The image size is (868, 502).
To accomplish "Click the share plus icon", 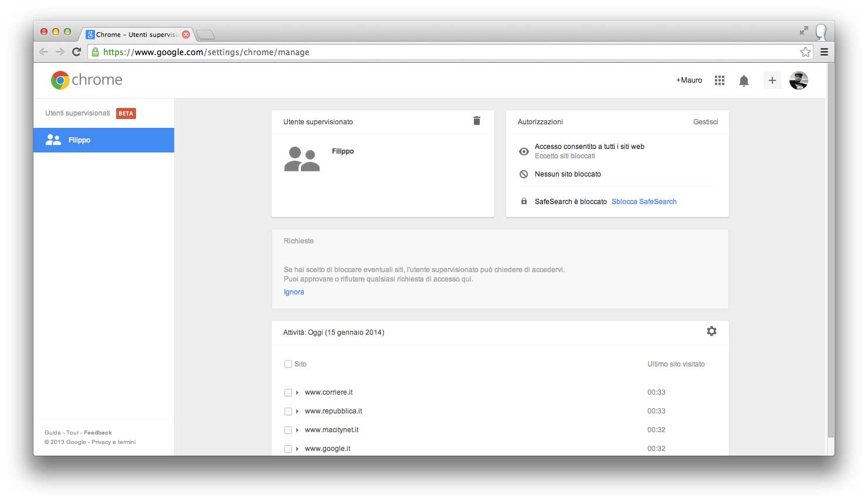I will [772, 80].
